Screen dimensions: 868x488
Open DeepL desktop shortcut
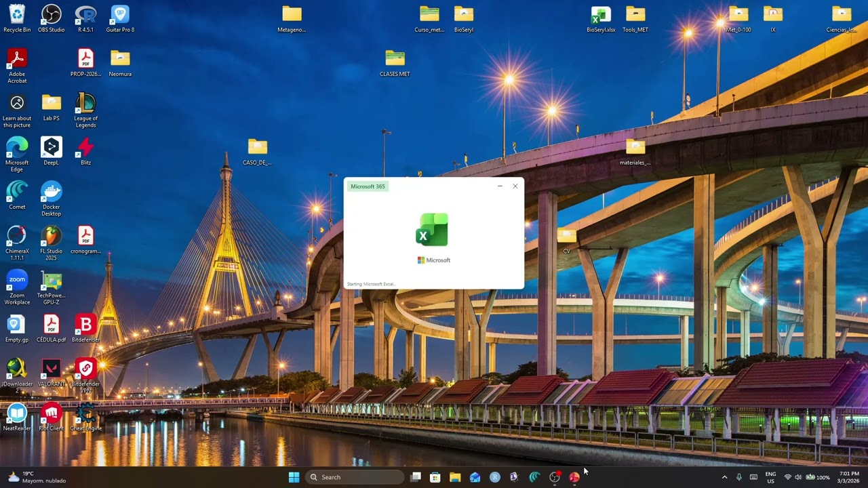click(52, 151)
